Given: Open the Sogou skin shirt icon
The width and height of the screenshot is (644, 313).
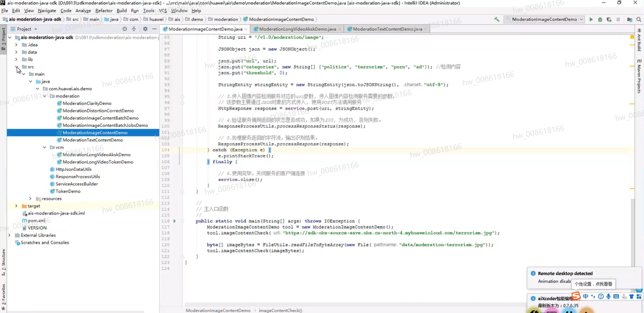Looking at the screenshot, I should (631, 297).
